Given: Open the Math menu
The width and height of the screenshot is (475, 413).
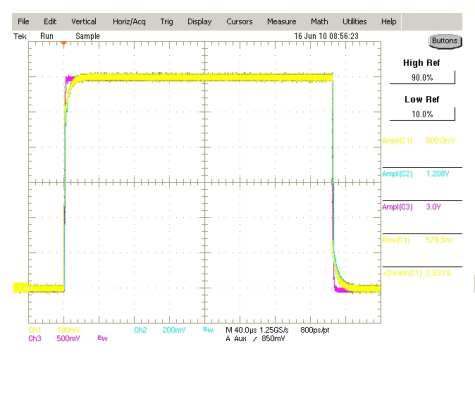Looking at the screenshot, I should click(x=319, y=22).
